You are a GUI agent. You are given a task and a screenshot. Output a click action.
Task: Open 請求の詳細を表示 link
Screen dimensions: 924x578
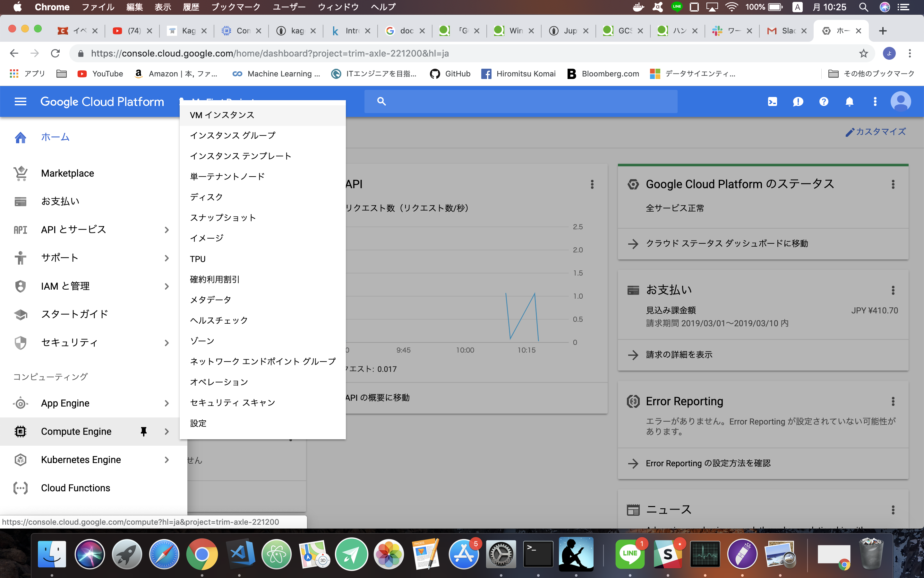[x=679, y=355]
